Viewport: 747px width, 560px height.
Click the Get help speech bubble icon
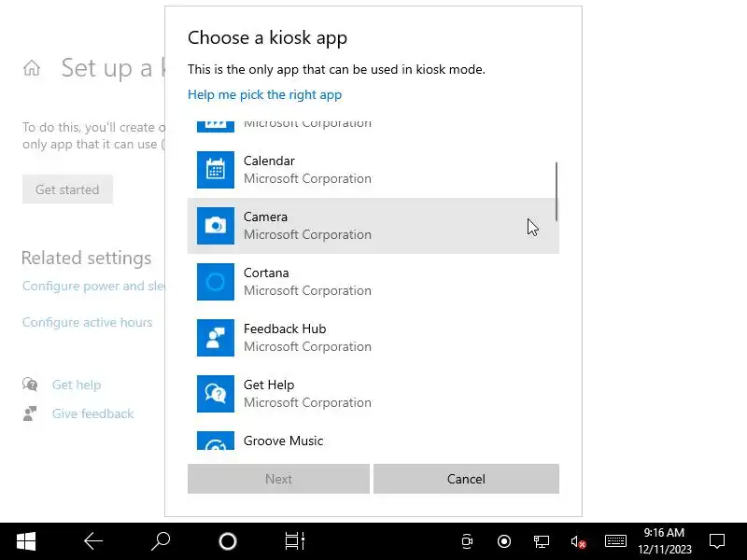[30, 384]
